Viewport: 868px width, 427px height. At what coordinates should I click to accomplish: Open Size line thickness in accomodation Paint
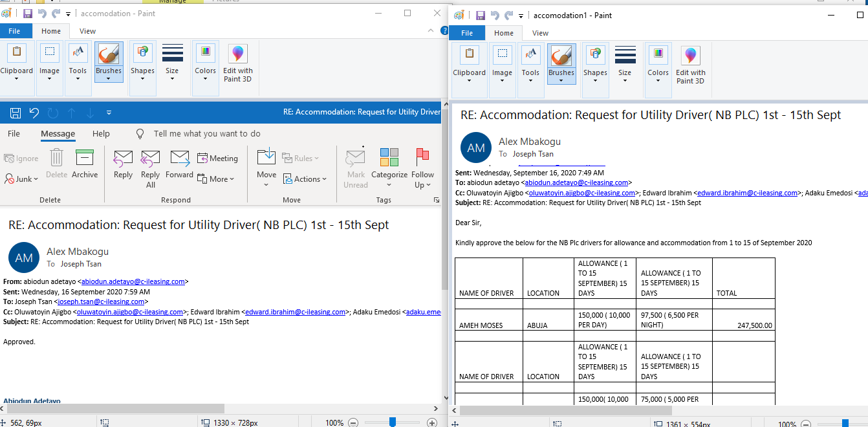click(172, 63)
